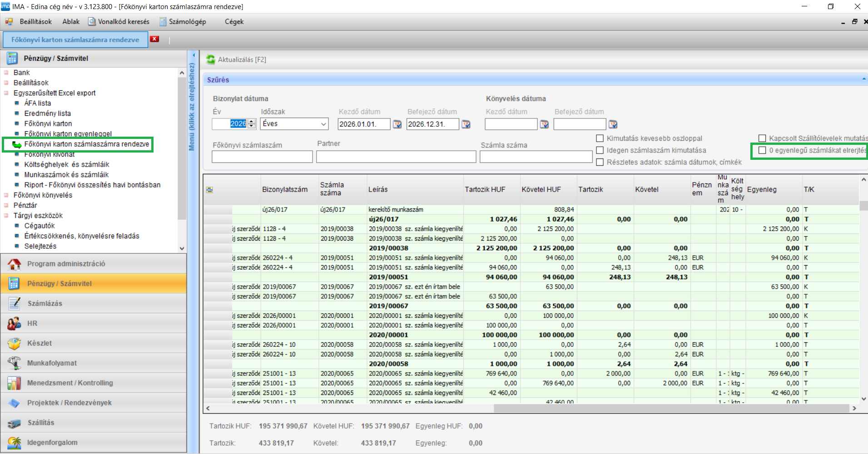The image size is (868, 454).
Task: Toggle Idegen számlaszám kimutatása checkbox
Action: pos(600,150)
